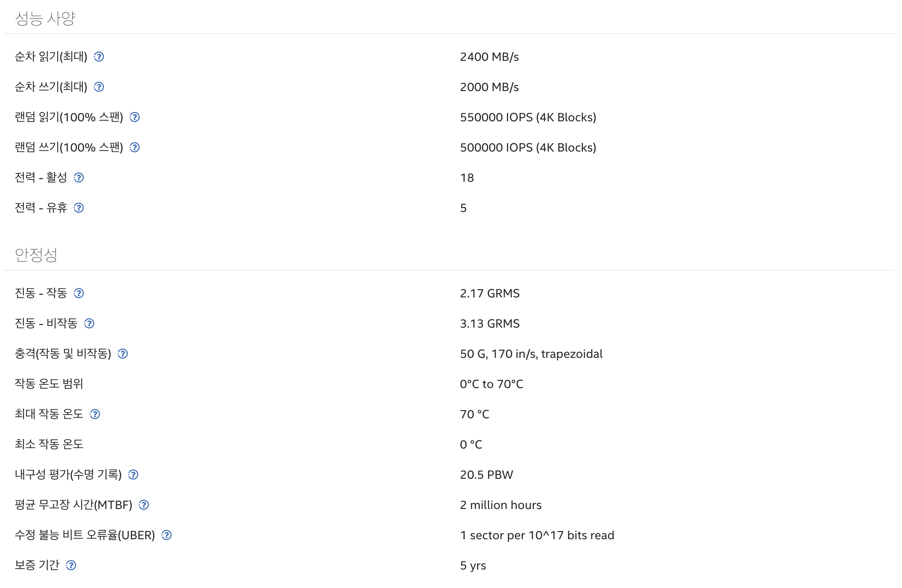902x588 pixels.
Task: Click the 2400 MB/s value
Action: click(489, 57)
